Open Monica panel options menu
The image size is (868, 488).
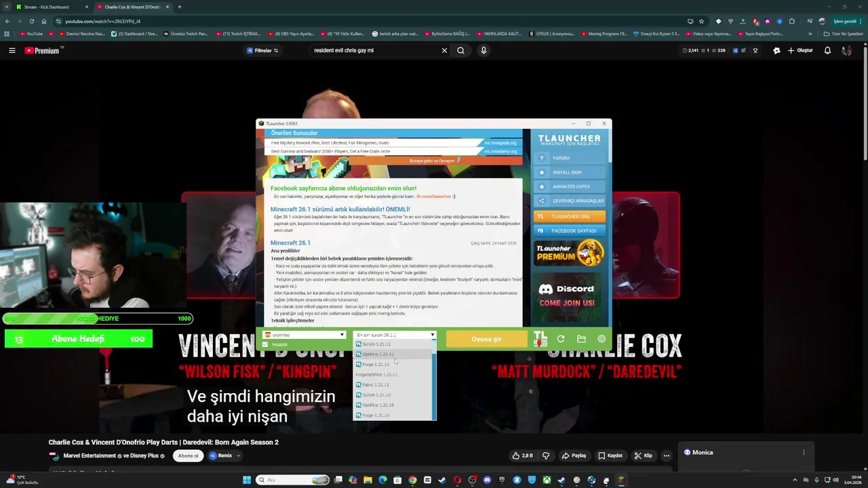804,452
